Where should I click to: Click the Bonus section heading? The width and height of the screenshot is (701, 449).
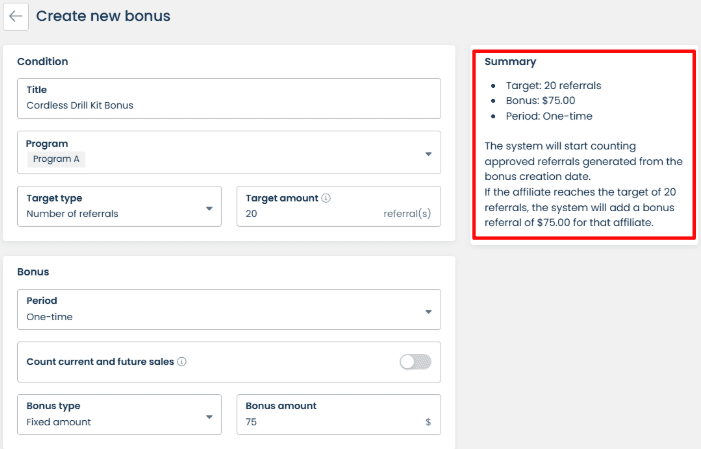(35, 271)
